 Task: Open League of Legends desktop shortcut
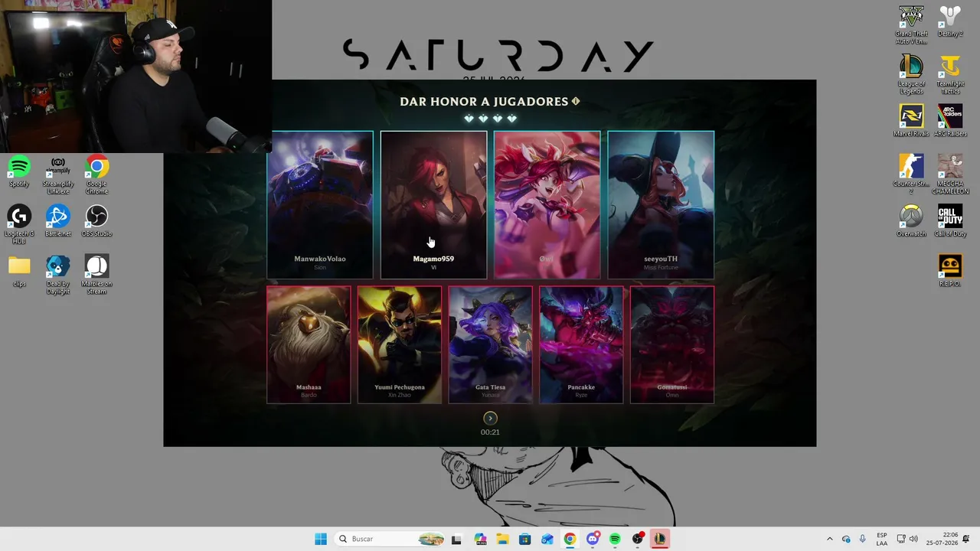click(911, 75)
